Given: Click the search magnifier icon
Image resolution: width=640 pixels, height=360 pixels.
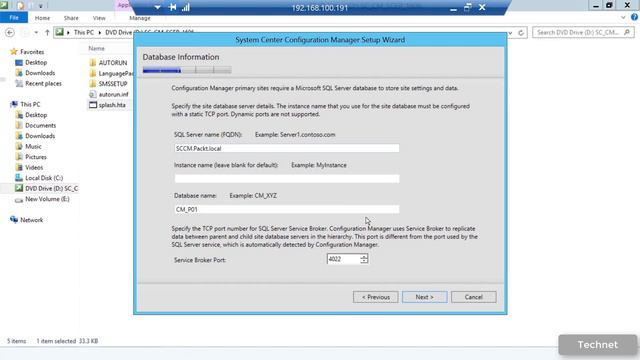Looking at the screenshot, I should point(627,32).
